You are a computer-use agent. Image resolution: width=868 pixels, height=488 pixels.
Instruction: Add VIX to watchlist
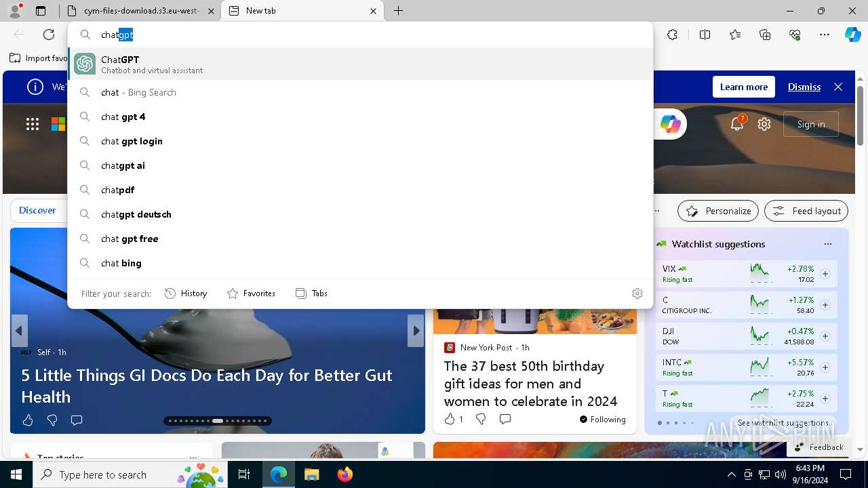[x=825, y=274]
